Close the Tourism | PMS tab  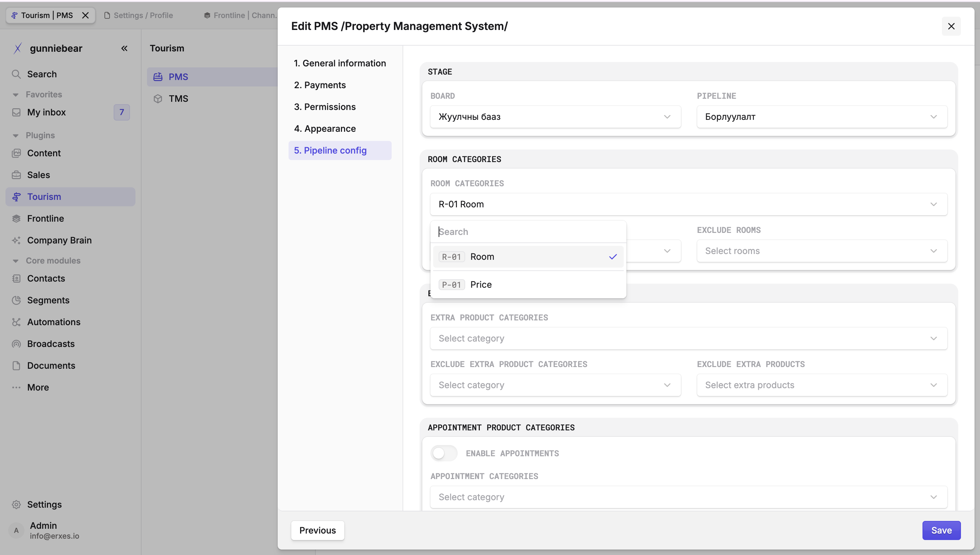point(85,15)
